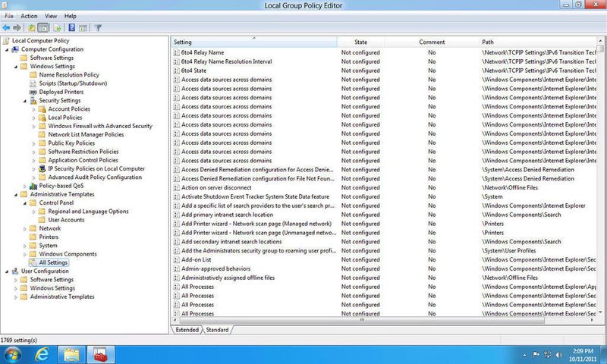Open Help via the blue question-mark icon
The image size is (607, 364).
72,28
